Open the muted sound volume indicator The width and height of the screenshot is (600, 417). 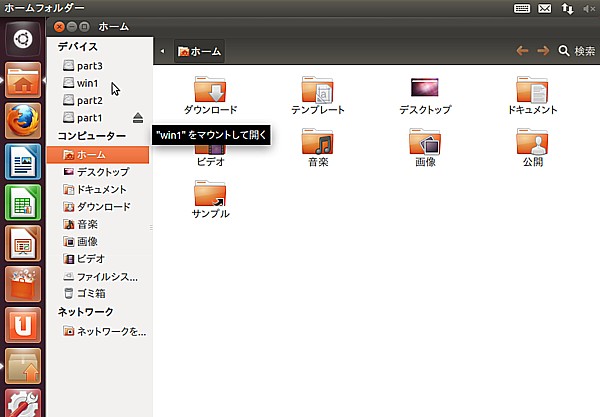589,8
